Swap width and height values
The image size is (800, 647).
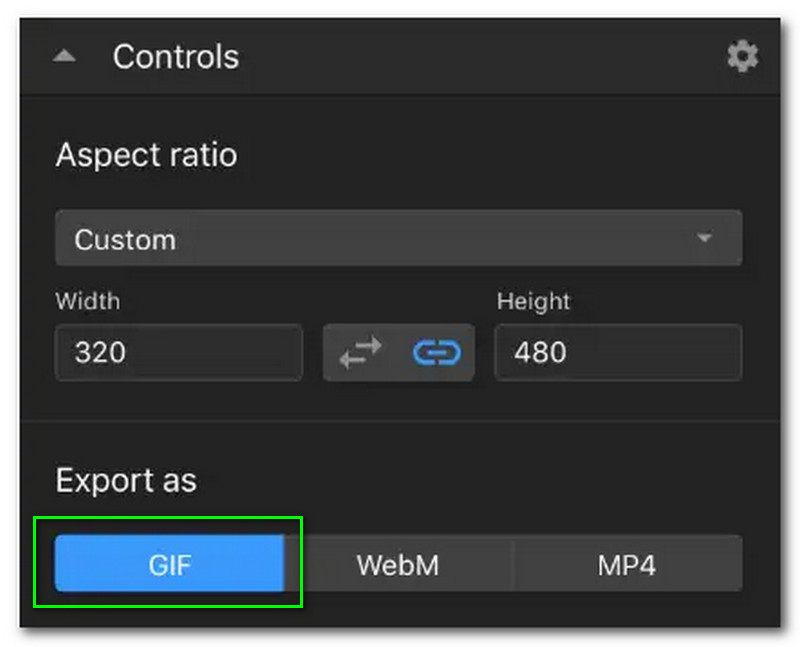[360, 352]
